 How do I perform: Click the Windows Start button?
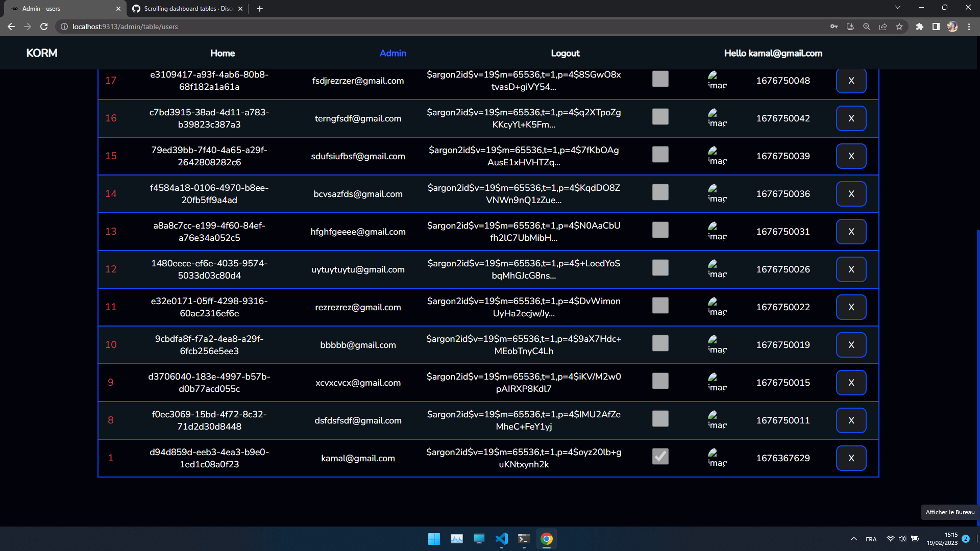point(434,539)
